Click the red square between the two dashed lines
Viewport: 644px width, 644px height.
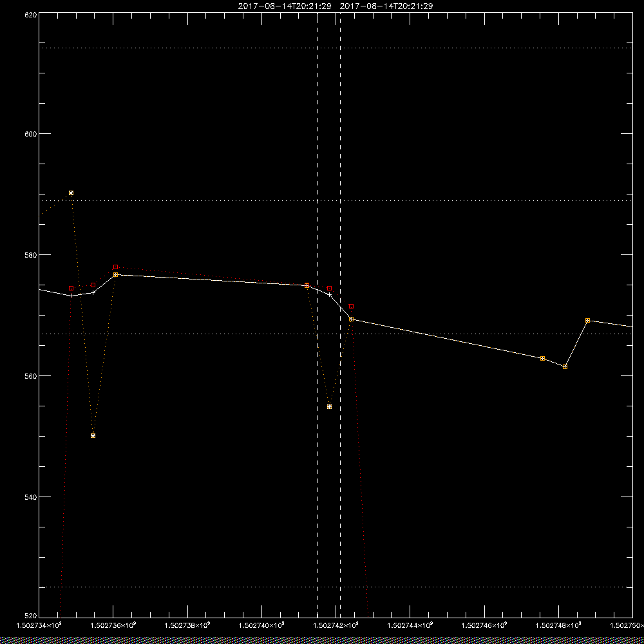pyautogui.click(x=329, y=289)
